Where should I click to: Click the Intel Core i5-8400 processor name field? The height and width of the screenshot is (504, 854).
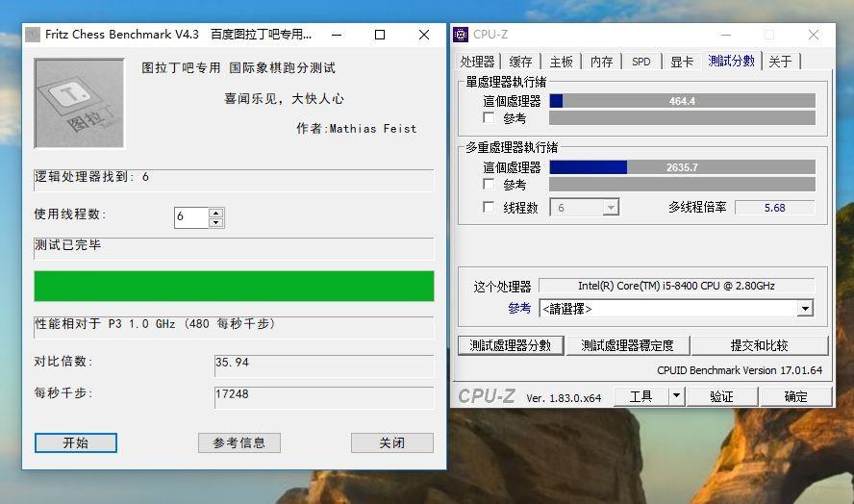(x=676, y=286)
